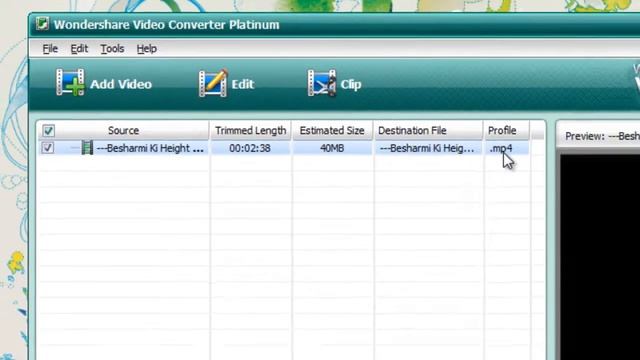Click the 40MB estimated size cell
Image resolution: width=640 pixels, height=360 pixels.
(x=332, y=148)
